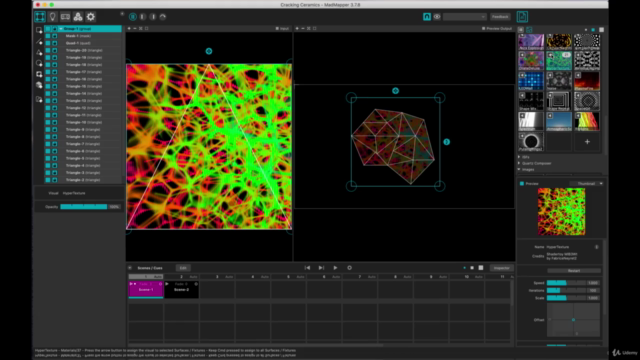Click the teal fullscreen output icon
Screen dimensions: 640x360
click(427, 17)
